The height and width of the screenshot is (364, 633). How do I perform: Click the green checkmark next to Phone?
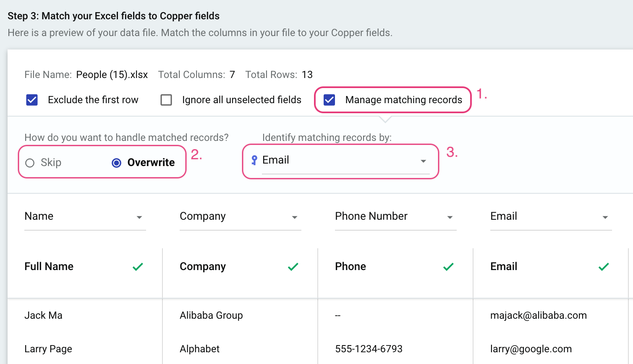[x=448, y=267]
